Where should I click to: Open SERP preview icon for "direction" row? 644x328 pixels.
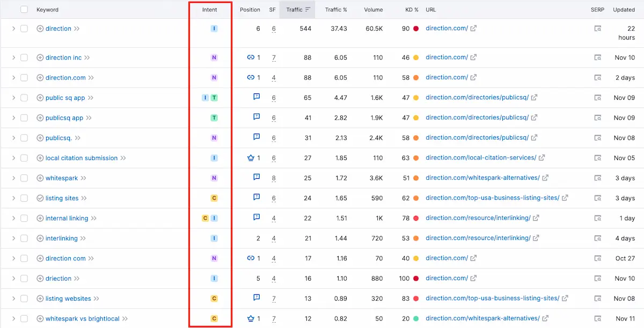597,28
